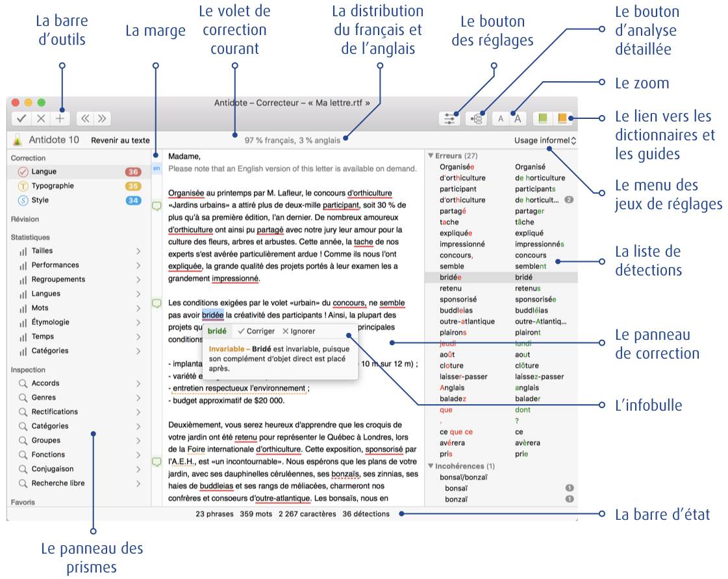
Task: Select the Langue correction prism
Action: [x=44, y=172]
